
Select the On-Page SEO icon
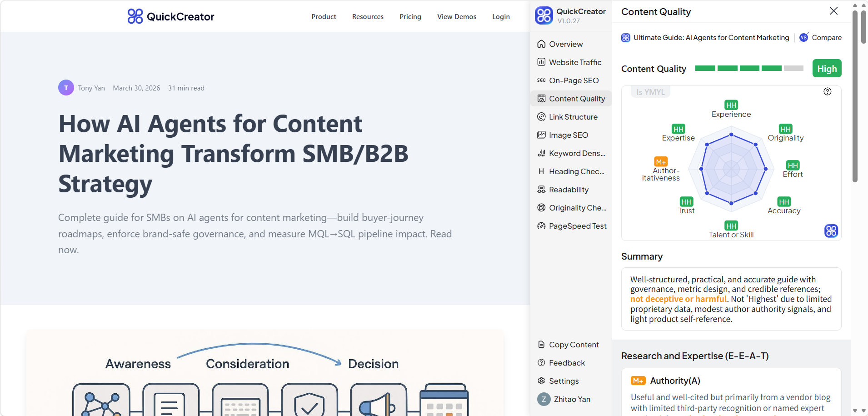[541, 80]
